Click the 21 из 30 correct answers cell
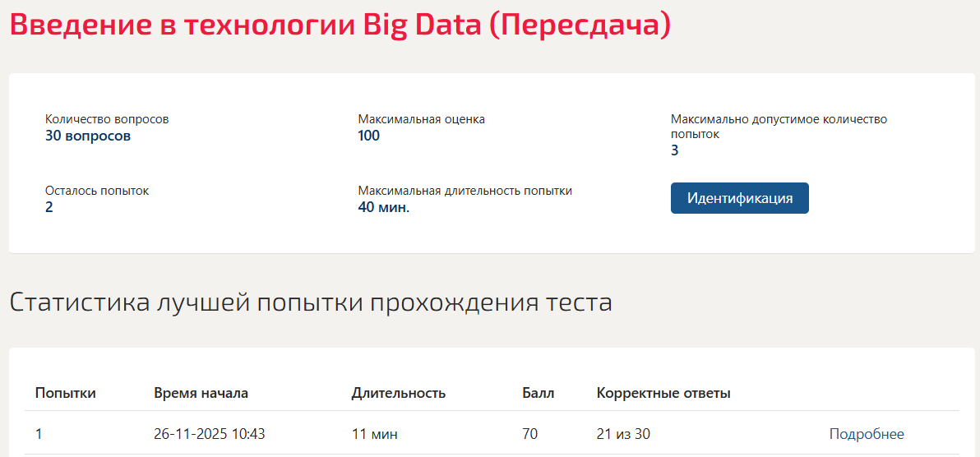This screenshot has height=457, width=980. point(623,434)
